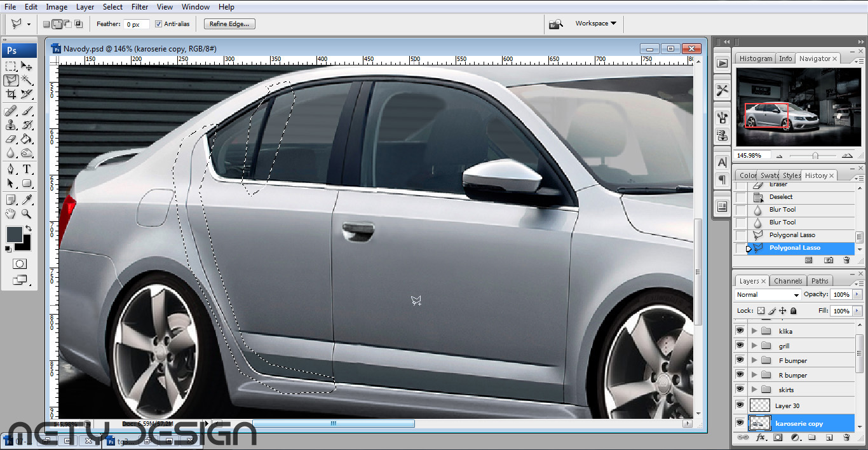Select the Hand tool
This screenshot has width=868, height=450.
point(11,214)
